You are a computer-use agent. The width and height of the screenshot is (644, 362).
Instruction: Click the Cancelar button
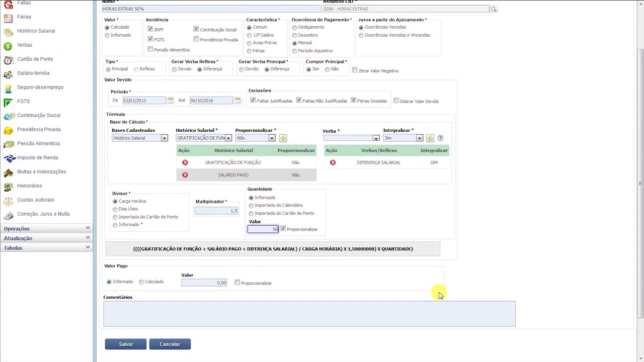[x=170, y=344]
